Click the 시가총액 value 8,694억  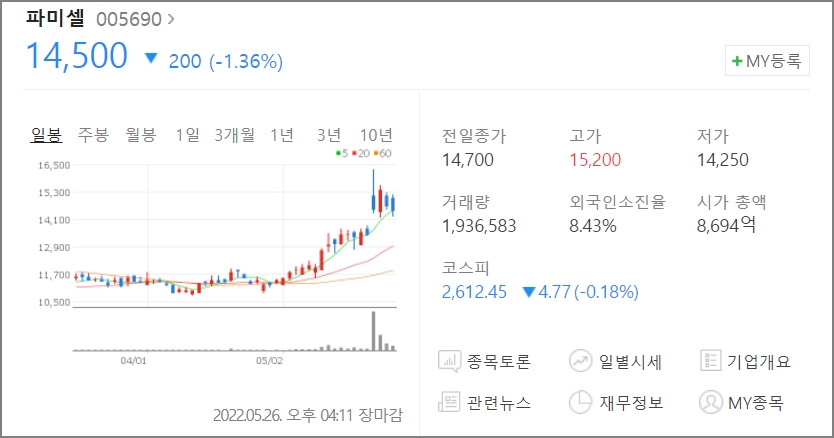click(726, 225)
